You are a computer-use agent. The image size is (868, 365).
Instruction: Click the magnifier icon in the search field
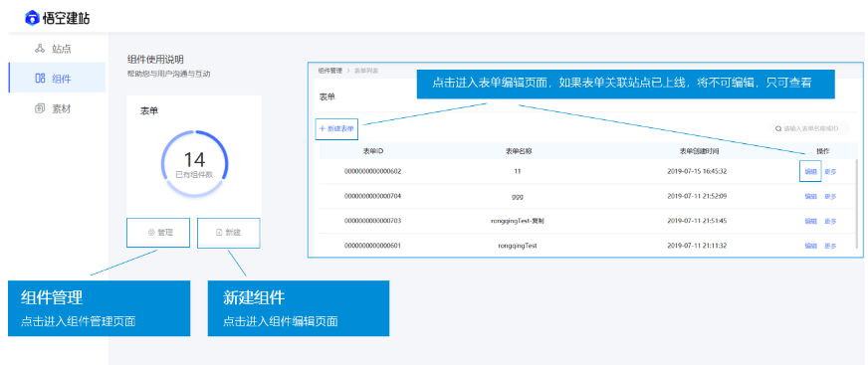pyautogui.click(x=779, y=129)
